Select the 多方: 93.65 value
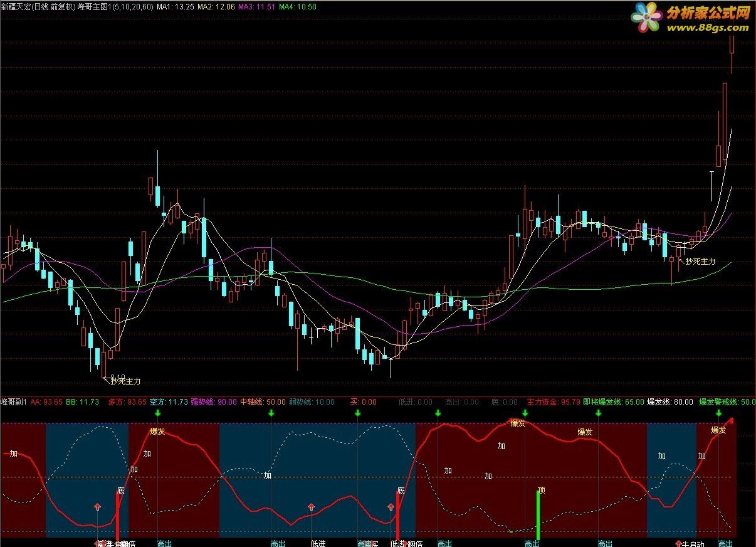The image size is (756, 547). click(127, 402)
